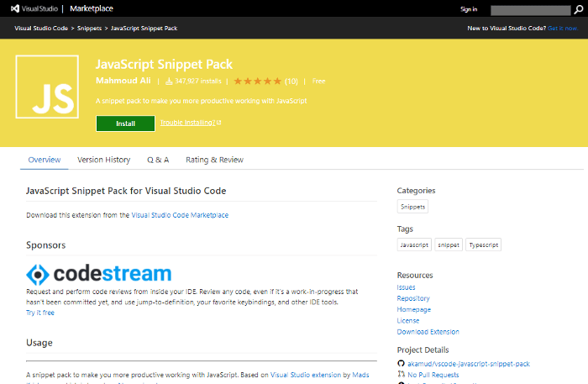Switch to Version History tab

[x=103, y=160]
